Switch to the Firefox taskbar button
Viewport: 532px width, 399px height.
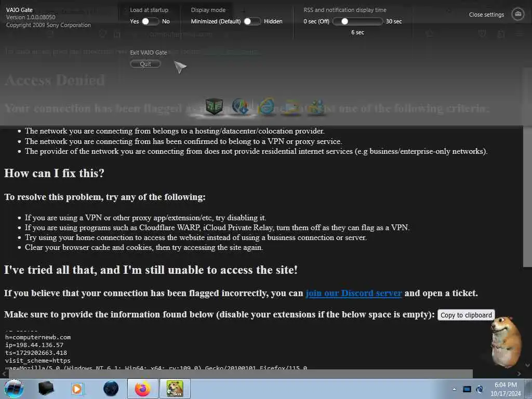point(143,389)
